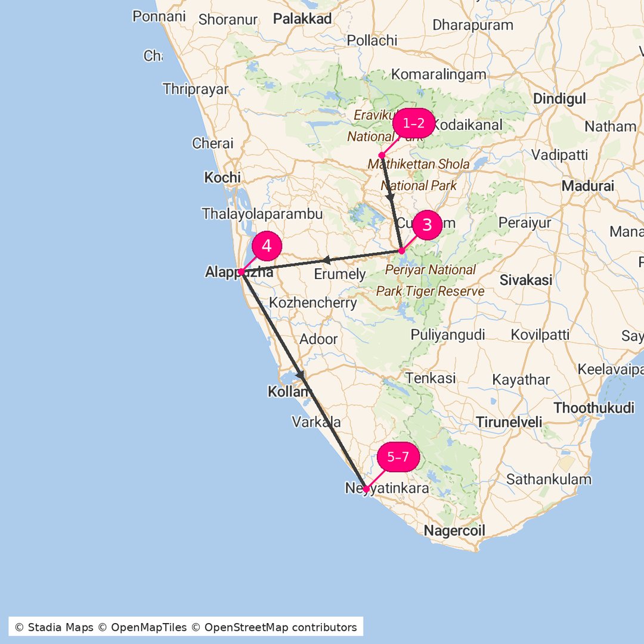Open the OpenMapTiles attribution link
The image size is (644, 644).
(x=143, y=627)
